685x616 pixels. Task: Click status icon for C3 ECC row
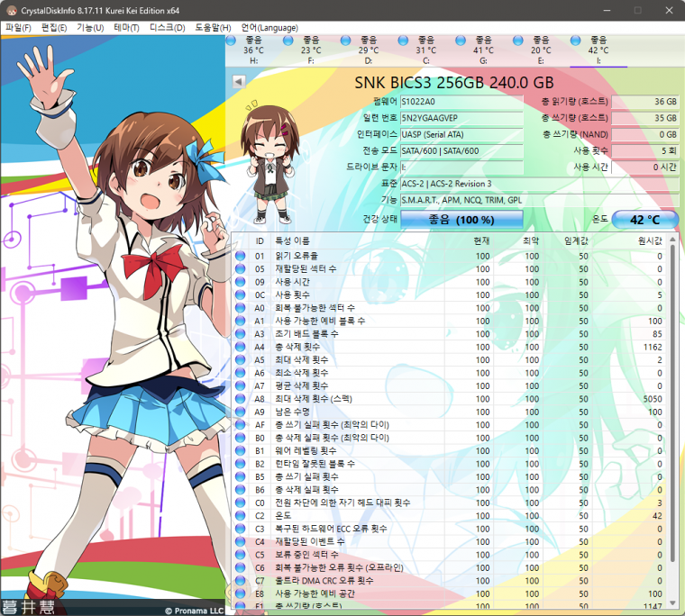tap(241, 529)
